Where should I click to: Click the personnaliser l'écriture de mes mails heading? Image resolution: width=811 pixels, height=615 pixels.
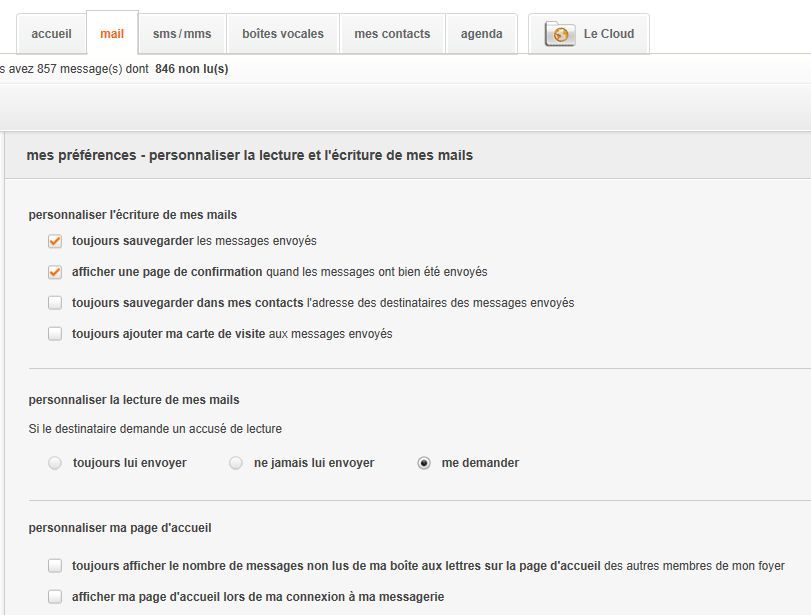coord(132,214)
